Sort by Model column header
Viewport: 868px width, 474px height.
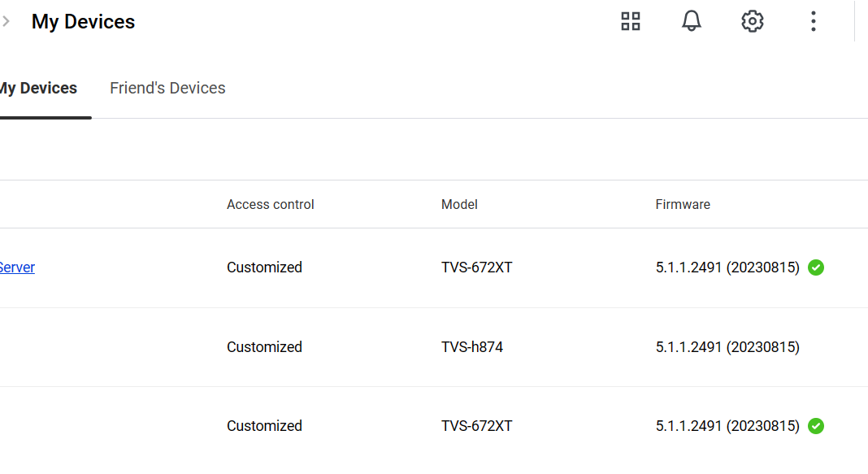pyautogui.click(x=459, y=204)
